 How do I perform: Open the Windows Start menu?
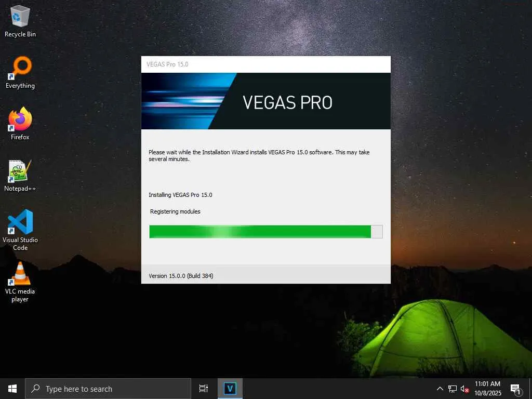pyautogui.click(x=12, y=389)
